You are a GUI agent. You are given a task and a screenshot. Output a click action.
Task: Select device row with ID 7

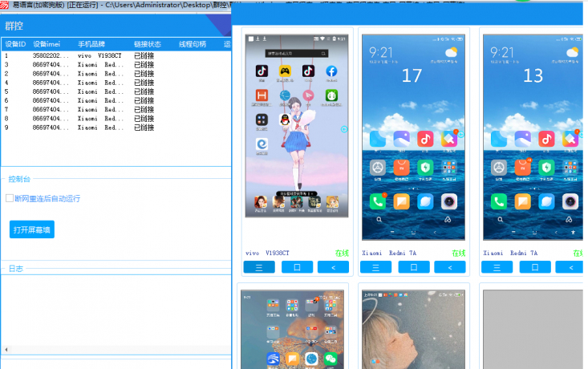[116, 110]
